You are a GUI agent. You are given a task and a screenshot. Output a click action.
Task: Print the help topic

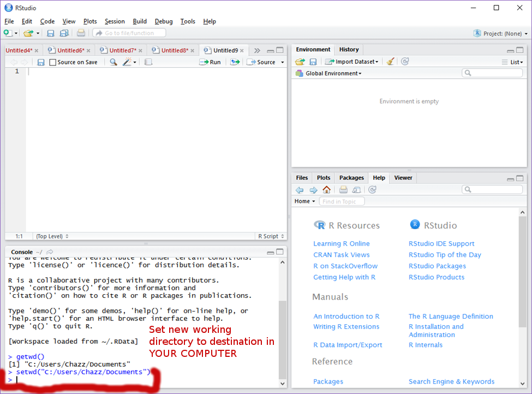click(x=343, y=190)
